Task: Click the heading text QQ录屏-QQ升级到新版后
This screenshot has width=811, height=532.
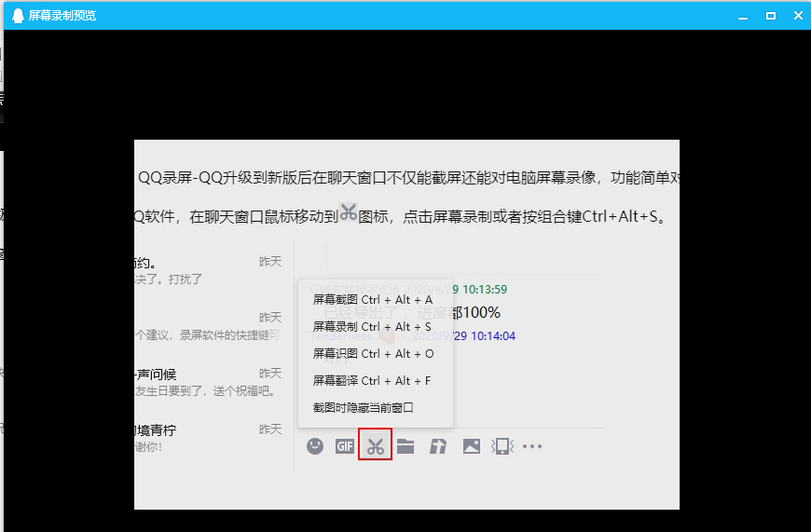Action: [x=225, y=178]
